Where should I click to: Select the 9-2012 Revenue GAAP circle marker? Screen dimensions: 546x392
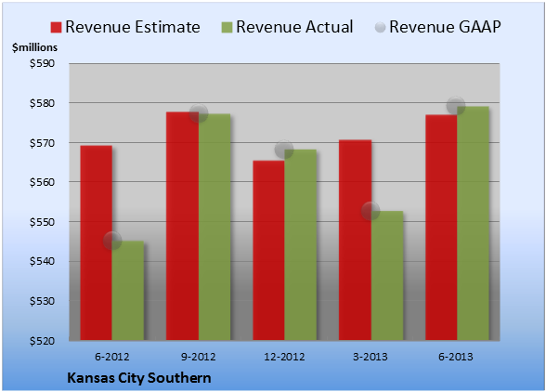click(x=199, y=113)
